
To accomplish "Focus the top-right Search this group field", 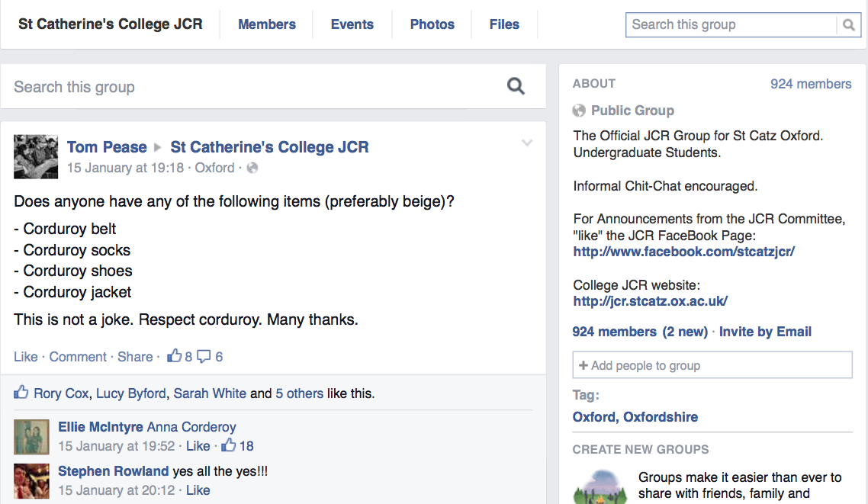I will (x=731, y=25).
